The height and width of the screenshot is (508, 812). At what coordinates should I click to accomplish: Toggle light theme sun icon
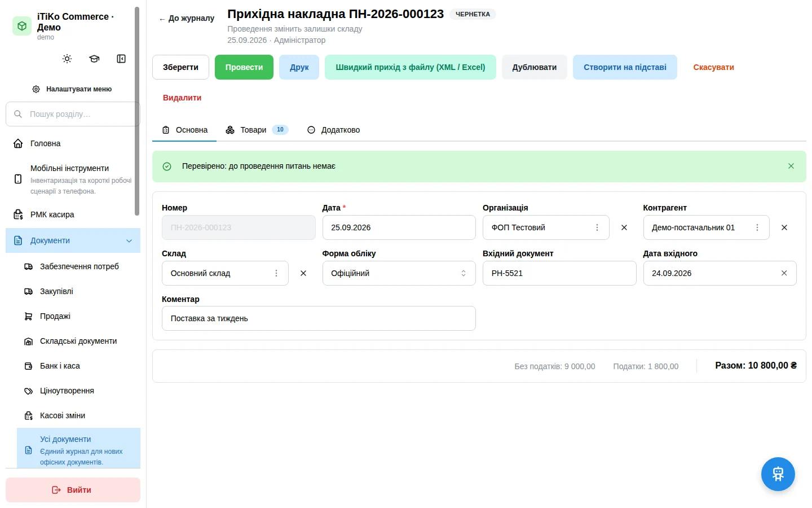tap(67, 59)
